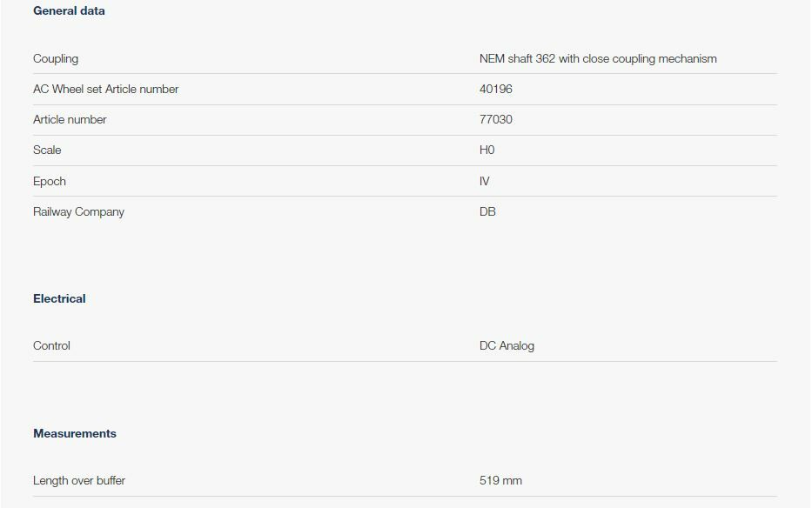This screenshot has width=812, height=508.
Task: Click the AC Wheel set Article number label
Action: pyautogui.click(x=105, y=90)
